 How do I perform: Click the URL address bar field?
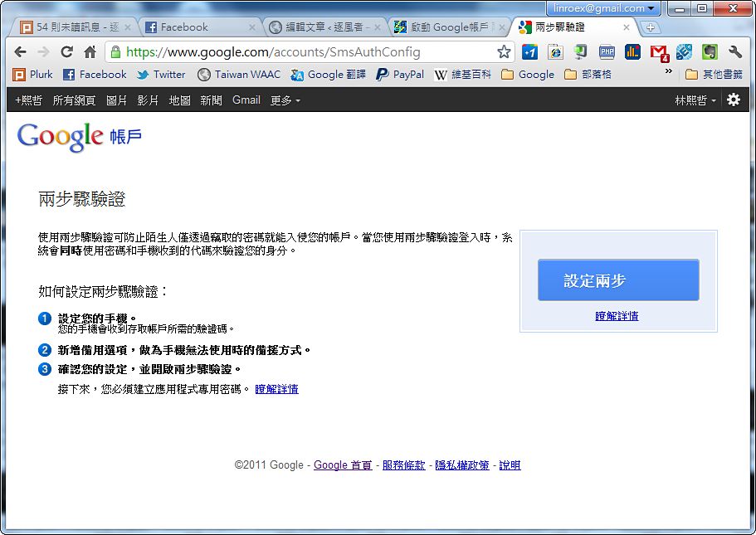309,51
